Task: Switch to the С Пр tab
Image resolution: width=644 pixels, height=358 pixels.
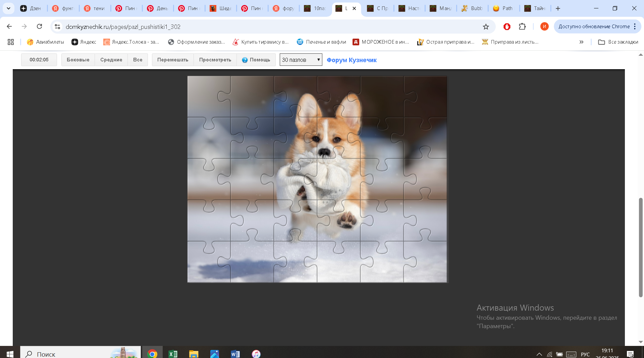Action: [x=378, y=8]
